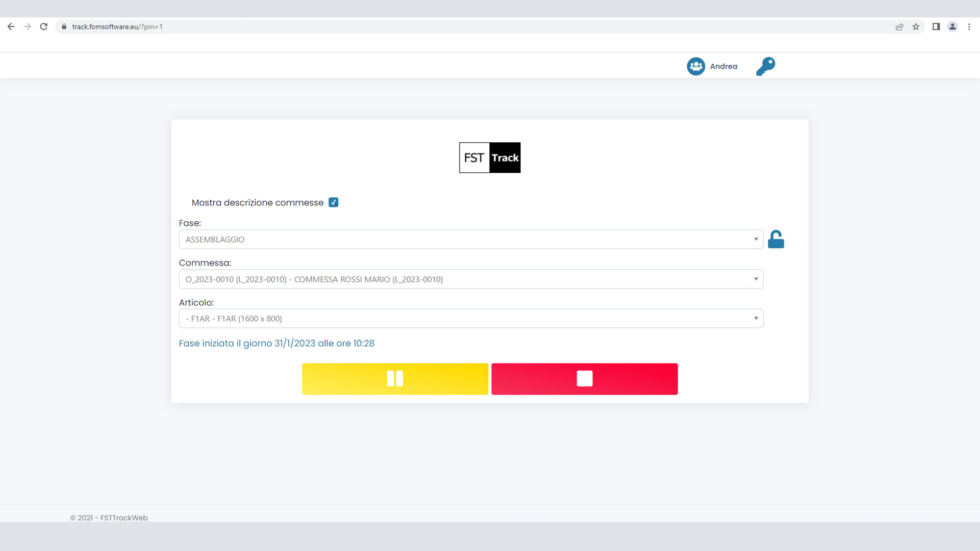The height and width of the screenshot is (551, 980).
Task: Open the browser side panel icon
Action: [x=936, y=27]
